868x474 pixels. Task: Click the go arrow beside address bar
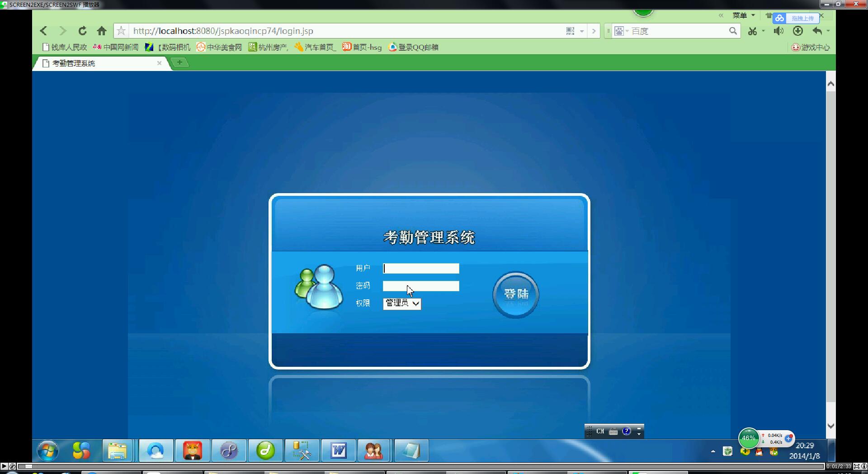[594, 31]
